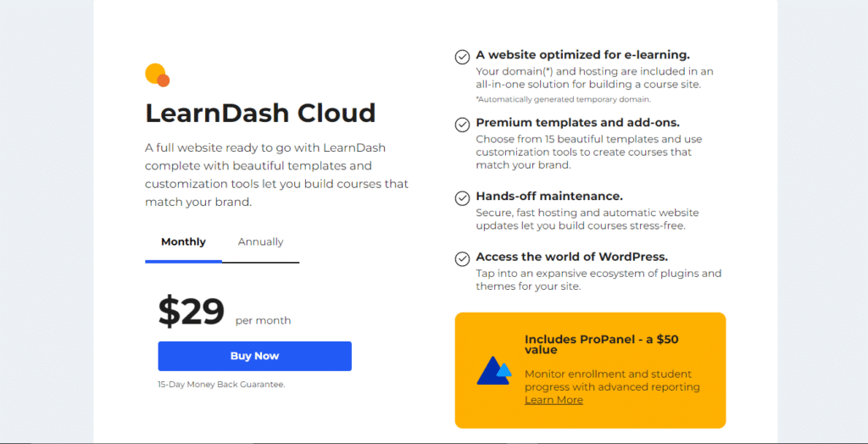Click checkmark icon beside Hands-off maintenance

[462, 198]
